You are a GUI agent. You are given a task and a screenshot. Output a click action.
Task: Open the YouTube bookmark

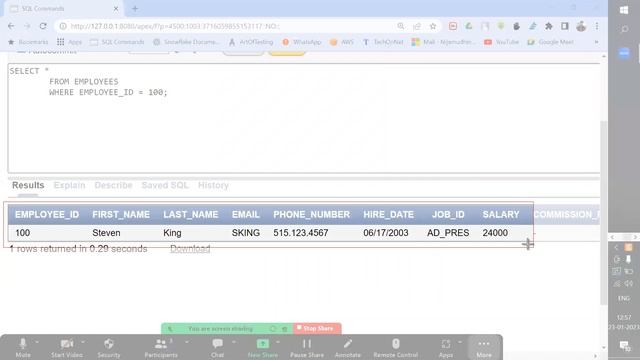[502, 42]
